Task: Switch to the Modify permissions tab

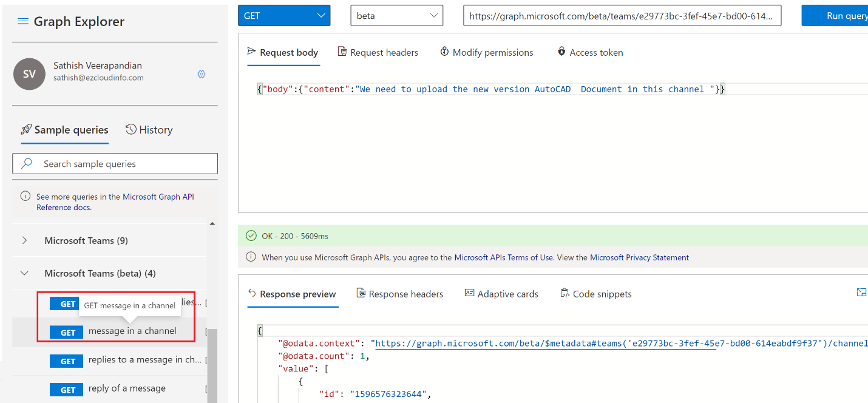Action: click(x=486, y=53)
